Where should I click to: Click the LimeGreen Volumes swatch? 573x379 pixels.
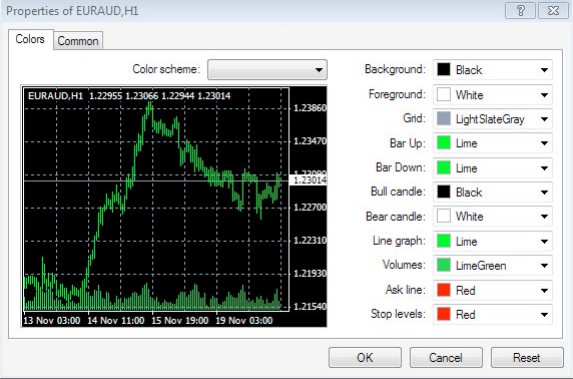[x=444, y=265]
